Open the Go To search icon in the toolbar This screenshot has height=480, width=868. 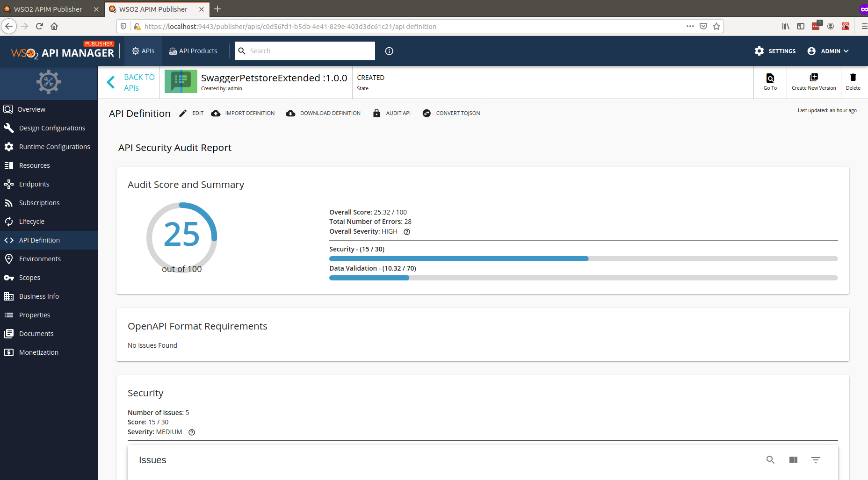770,79
